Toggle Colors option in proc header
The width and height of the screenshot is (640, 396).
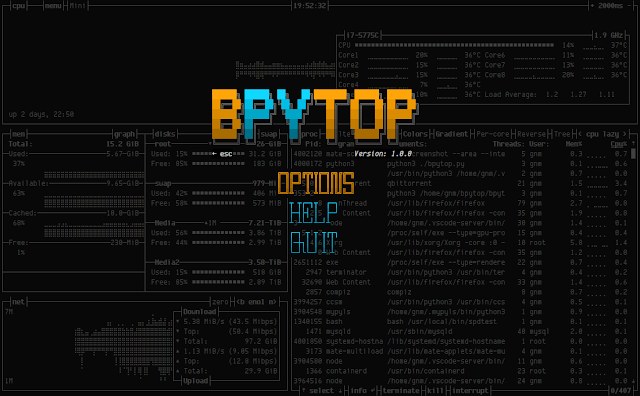pyautogui.click(x=415, y=134)
